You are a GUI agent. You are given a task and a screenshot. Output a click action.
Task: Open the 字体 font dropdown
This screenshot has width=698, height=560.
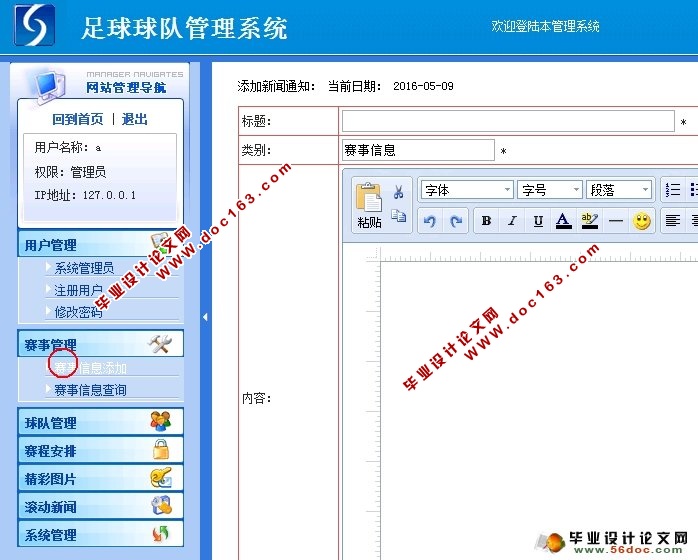click(467, 190)
